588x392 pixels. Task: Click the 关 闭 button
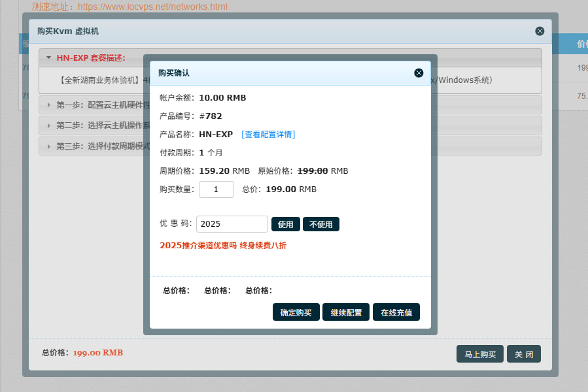pyautogui.click(x=523, y=353)
